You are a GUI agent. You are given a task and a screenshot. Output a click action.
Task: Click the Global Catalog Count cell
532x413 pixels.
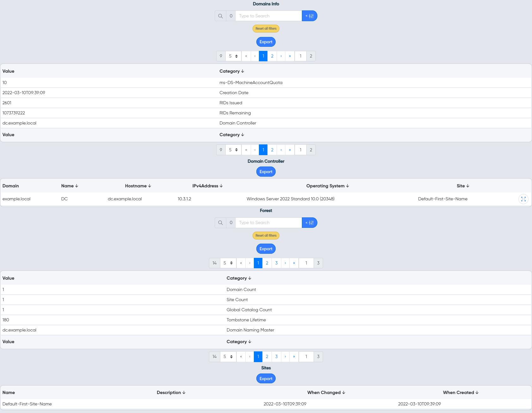(249, 310)
